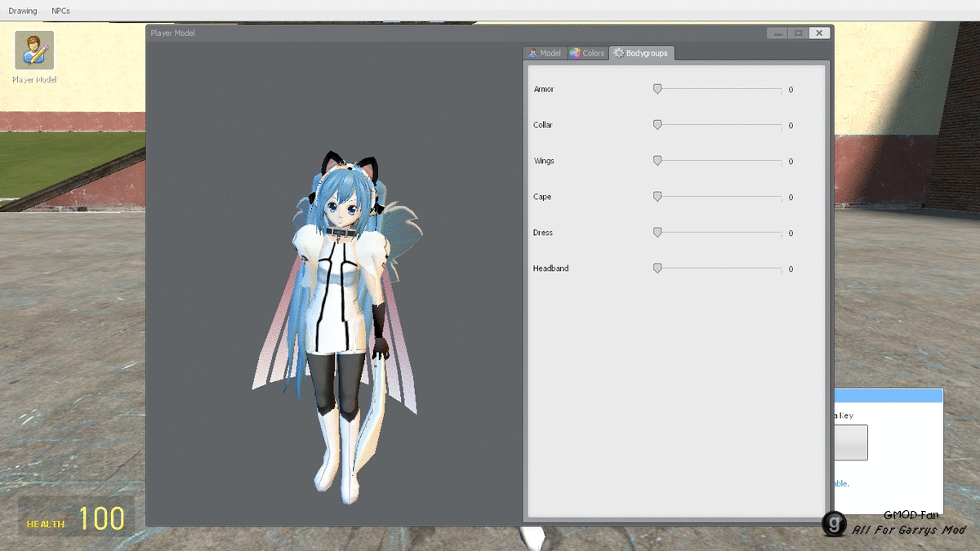980x551 pixels.
Task: Click the Armor slider handle
Action: click(657, 89)
